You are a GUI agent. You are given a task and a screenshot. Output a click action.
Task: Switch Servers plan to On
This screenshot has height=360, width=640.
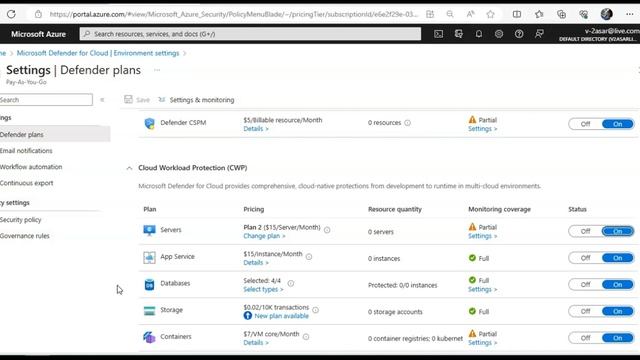coord(618,231)
